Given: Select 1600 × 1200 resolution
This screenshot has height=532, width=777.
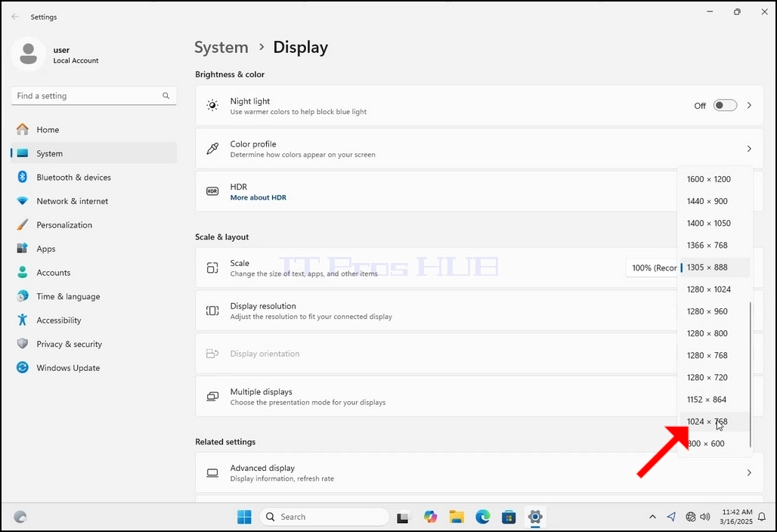Looking at the screenshot, I should [x=714, y=179].
